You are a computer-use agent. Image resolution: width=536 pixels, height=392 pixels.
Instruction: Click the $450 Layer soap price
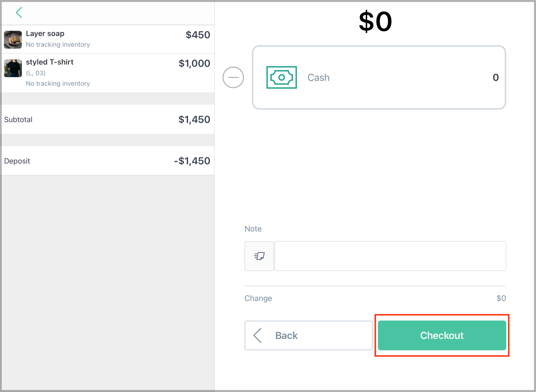198,35
